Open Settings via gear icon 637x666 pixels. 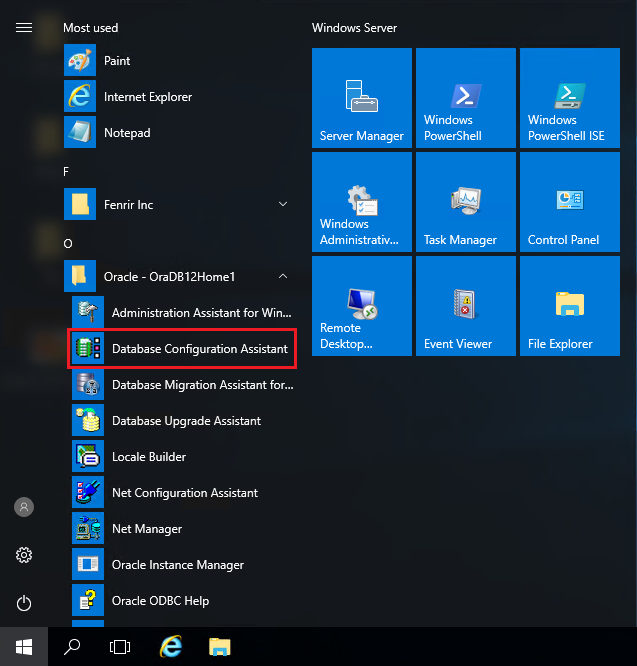tap(24, 555)
